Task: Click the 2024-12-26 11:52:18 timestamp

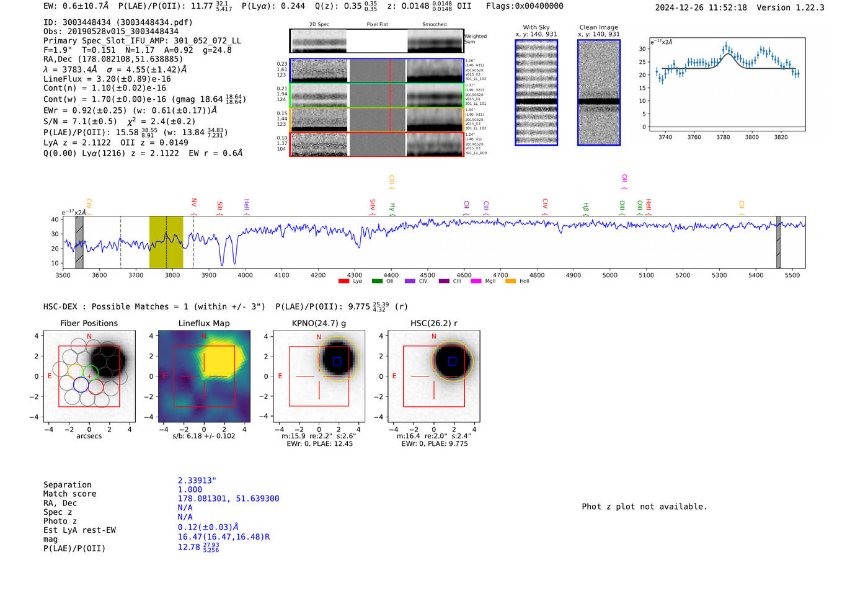Action: (701, 8)
